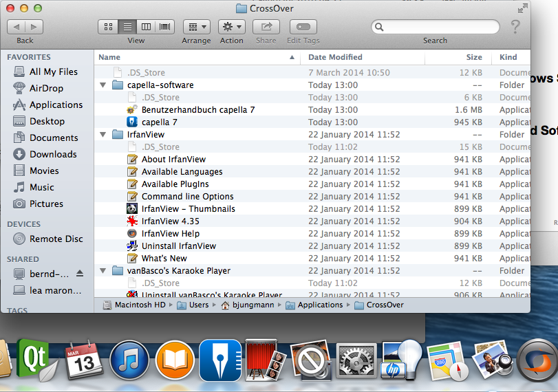
Task: Switch to Cover Flow view
Action: point(164,27)
